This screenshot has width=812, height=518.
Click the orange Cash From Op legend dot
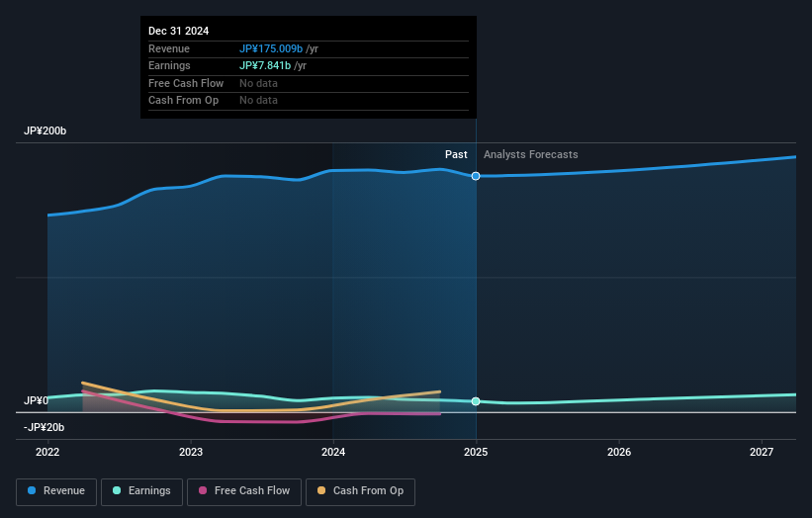tap(321, 490)
